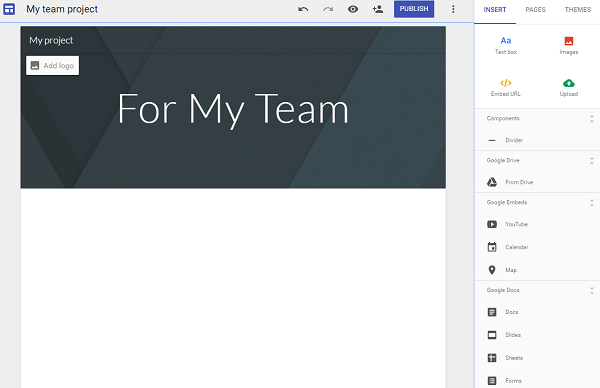Edit the 'My team project' document title
This screenshot has width=600, height=388.
62,9
